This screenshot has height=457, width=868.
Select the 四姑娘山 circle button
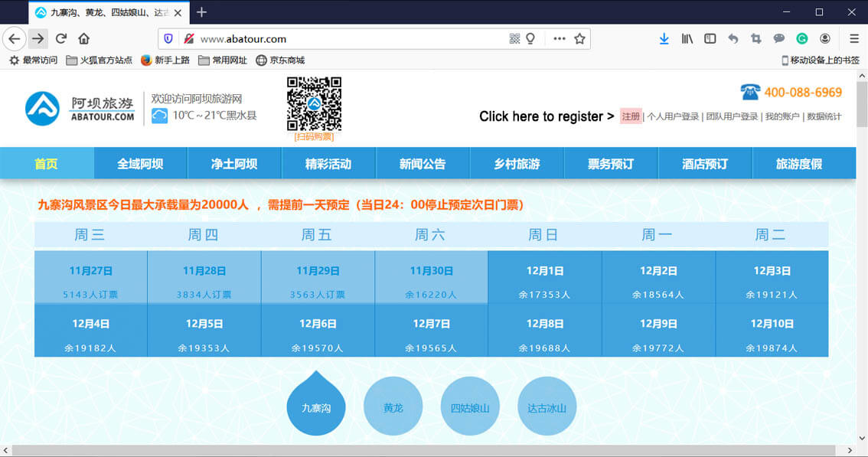tap(470, 406)
